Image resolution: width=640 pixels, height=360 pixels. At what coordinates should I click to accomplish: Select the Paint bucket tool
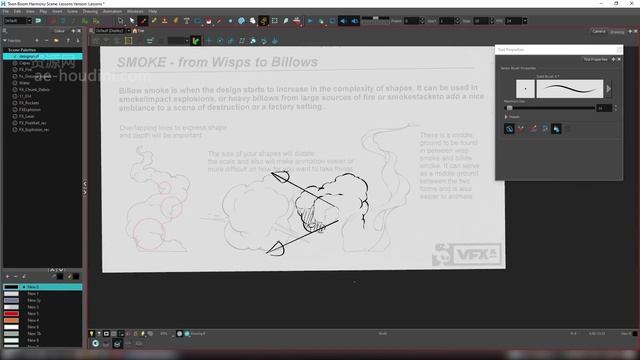(x=209, y=20)
